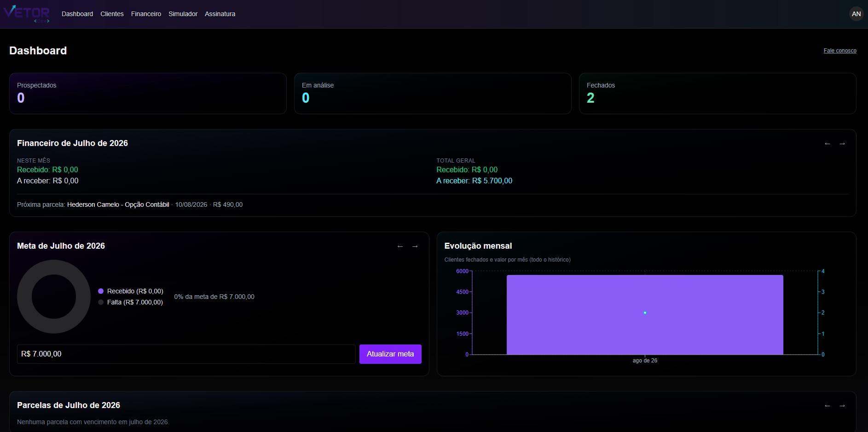Go to next month in Meta card
This screenshot has width=868, height=432.
tap(415, 246)
